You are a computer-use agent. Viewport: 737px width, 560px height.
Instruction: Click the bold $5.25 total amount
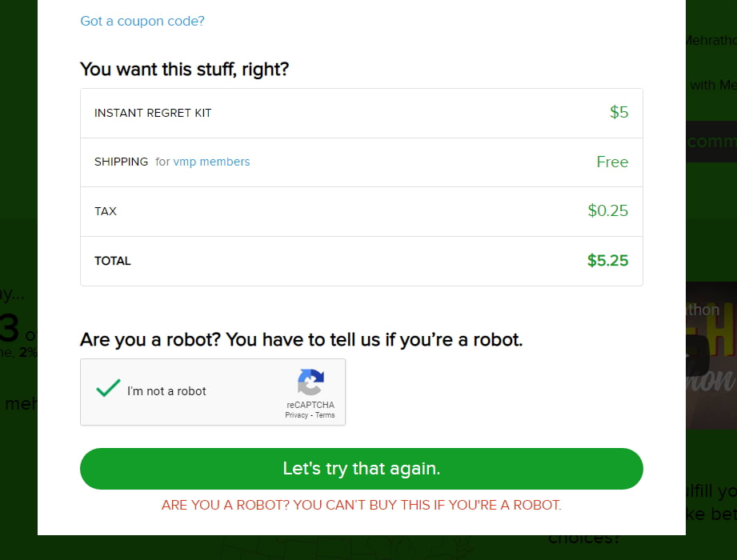tap(607, 261)
